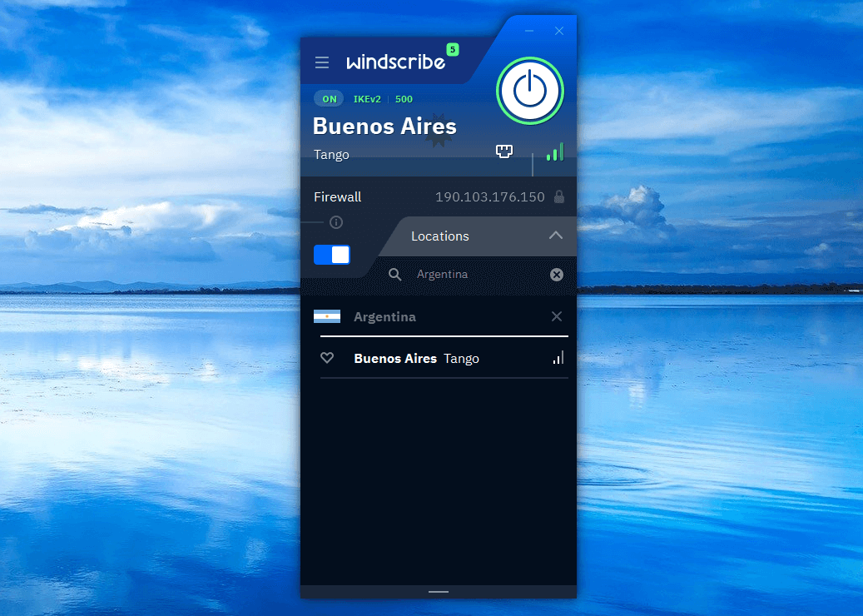Click the green signal strength bars
The width and height of the screenshot is (863, 616).
pyautogui.click(x=554, y=152)
